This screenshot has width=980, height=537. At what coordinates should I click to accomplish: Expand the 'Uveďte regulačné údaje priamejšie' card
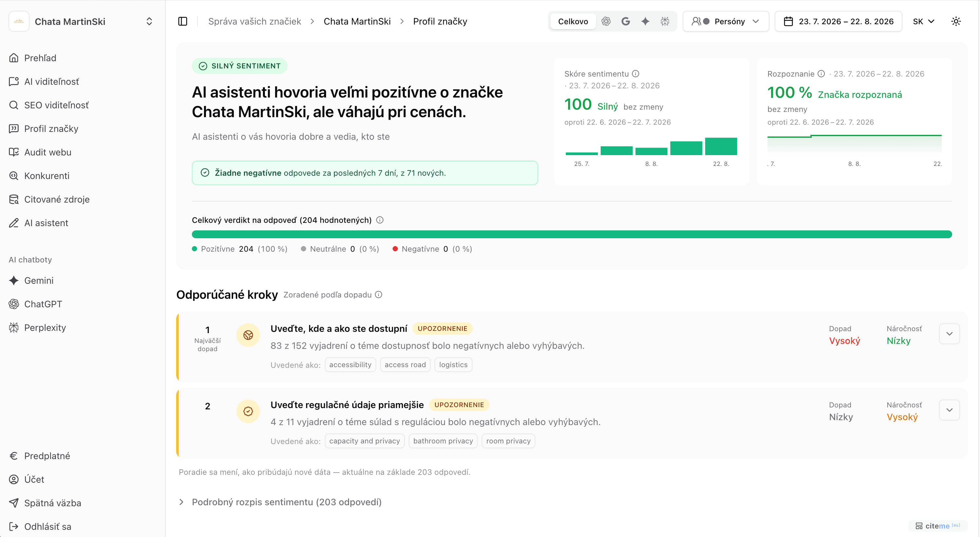click(949, 410)
